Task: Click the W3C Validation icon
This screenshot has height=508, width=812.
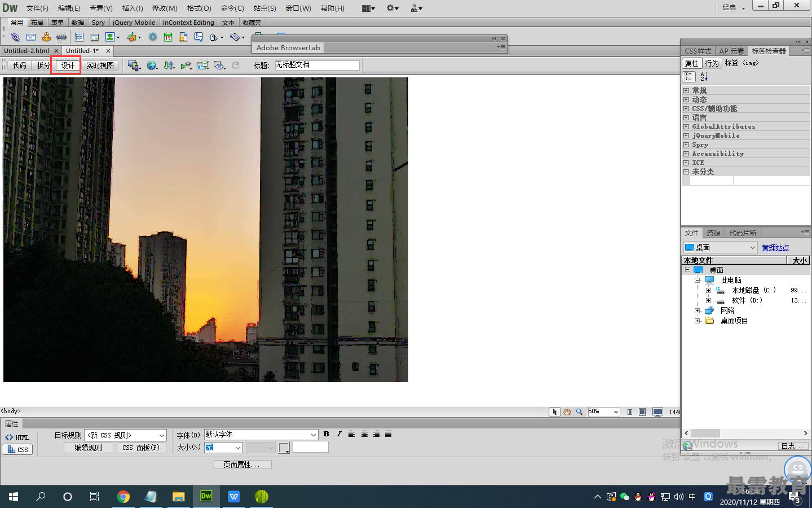Action: [x=186, y=65]
